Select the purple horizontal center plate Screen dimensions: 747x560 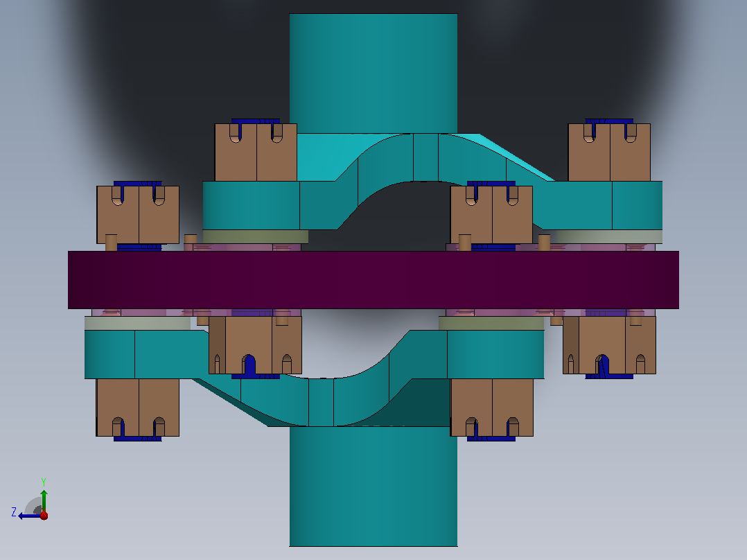(x=373, y=280)
